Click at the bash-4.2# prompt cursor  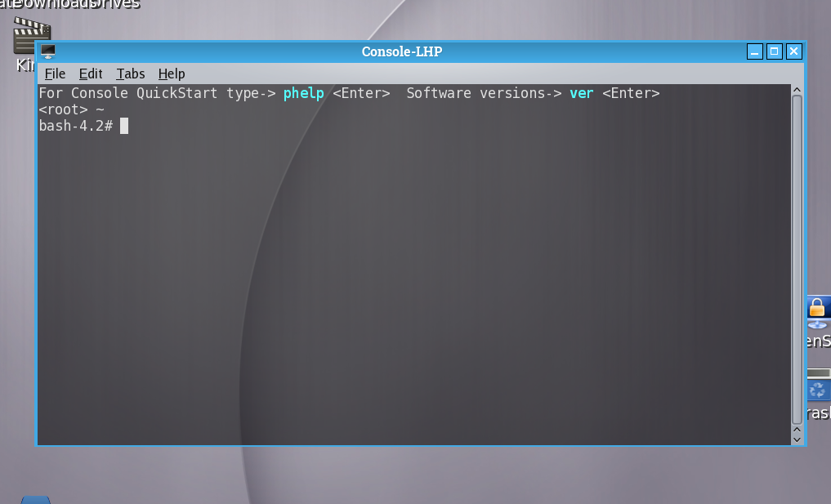[x=124, y=126]
